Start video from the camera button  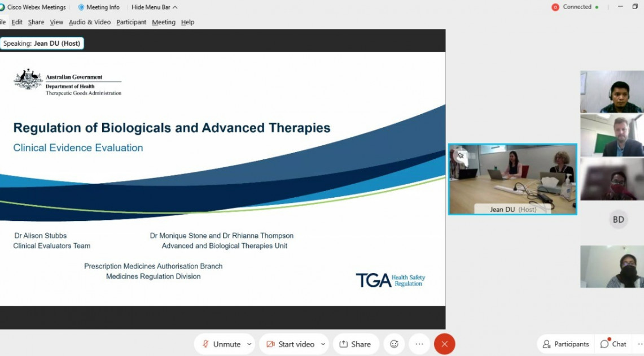[x=290, y=344]
